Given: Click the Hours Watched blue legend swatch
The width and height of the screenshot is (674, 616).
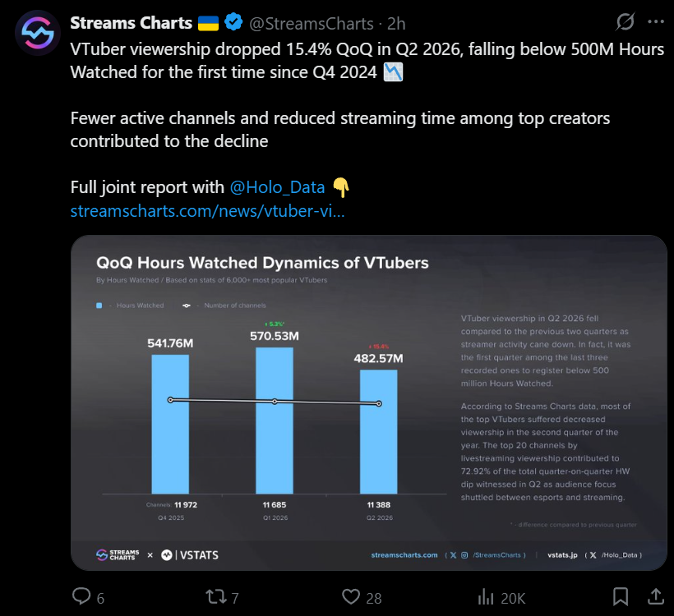Looking at the screenshot, I should pos(99,306).
